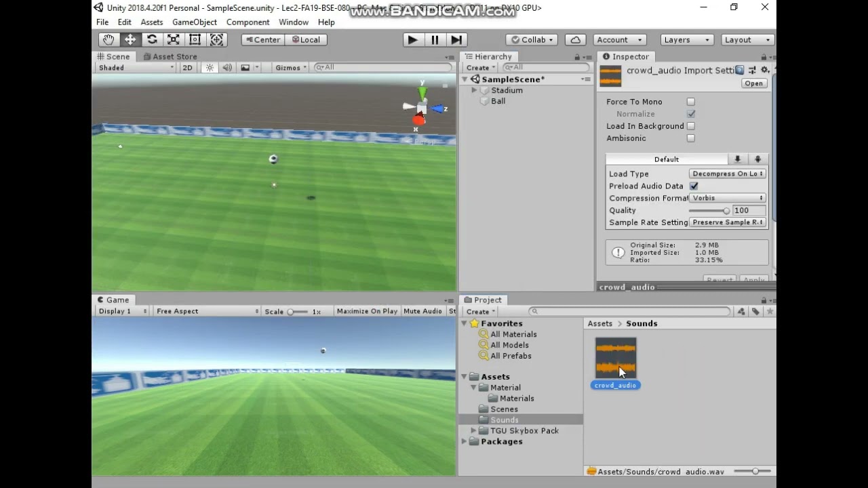Toggle Mute Audio in Game view
Screen dimensions: 868x488
422,311
